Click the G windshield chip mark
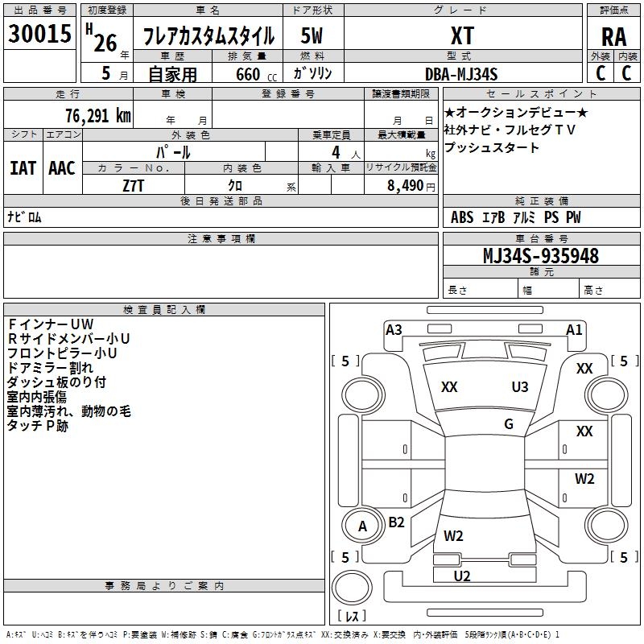 [x=509, y=424]
